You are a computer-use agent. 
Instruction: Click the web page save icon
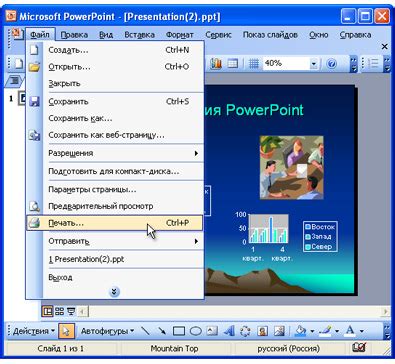click(x=34, y=135)
